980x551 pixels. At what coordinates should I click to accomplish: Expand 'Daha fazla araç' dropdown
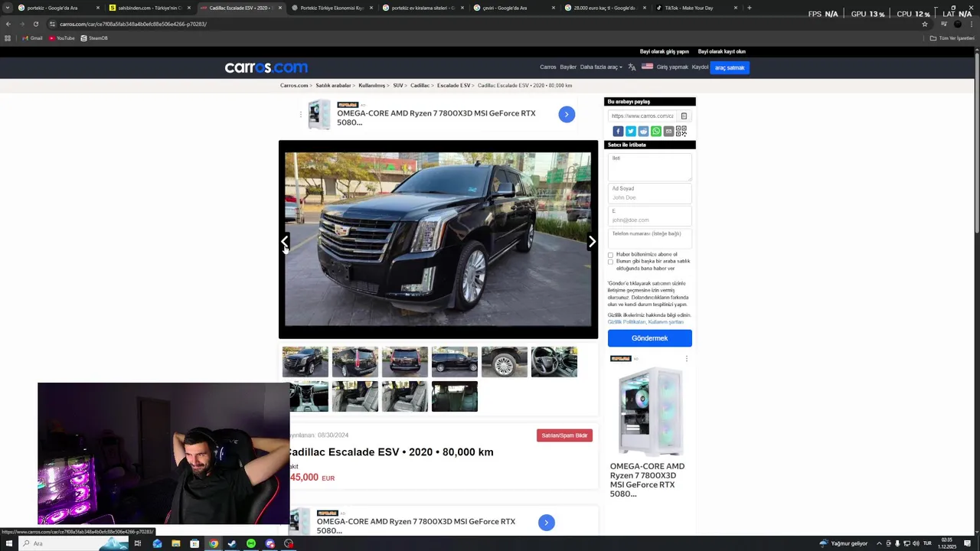tap(601, 67)
